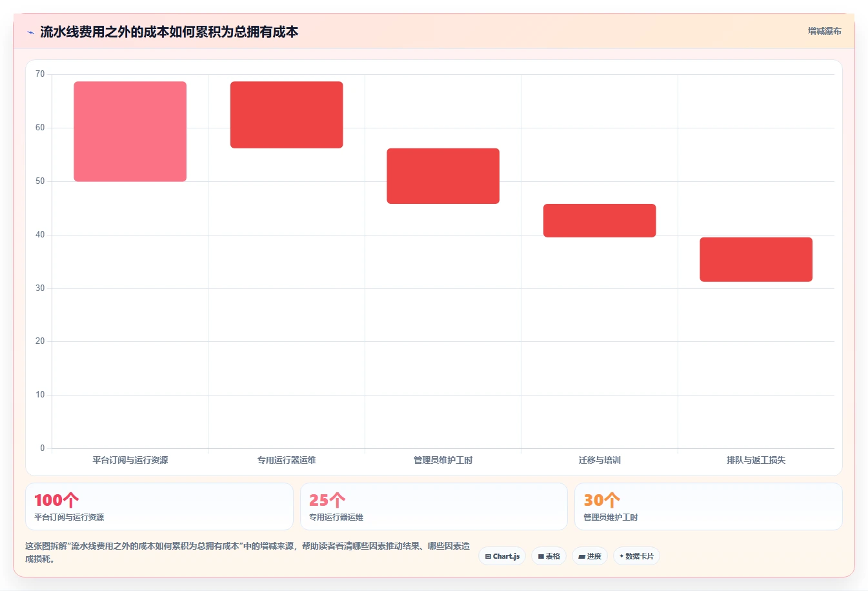Image resolution: width=868 pixels, height=591 pixels.
Task: Click y-axis value 0
Action: pyautogui.click(x=43, y=448)
